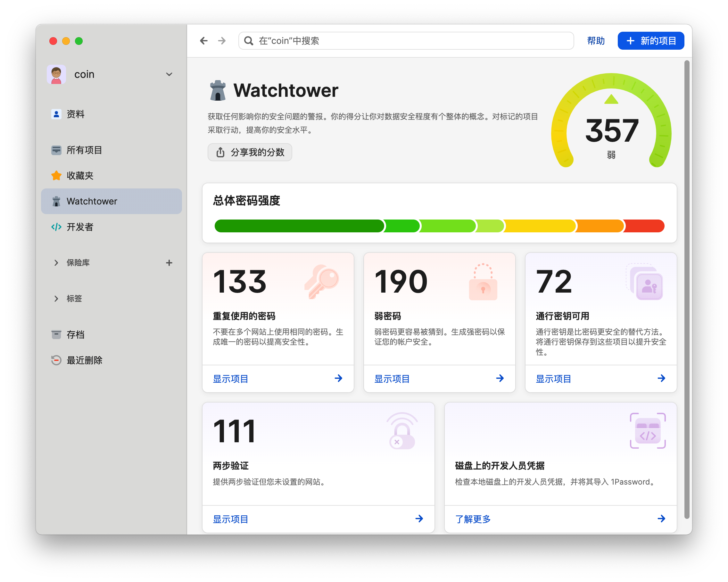Click arrow on 弱密码 card
Screen dimensions: 728x582
pyautogui.click(x=500, y=378)
